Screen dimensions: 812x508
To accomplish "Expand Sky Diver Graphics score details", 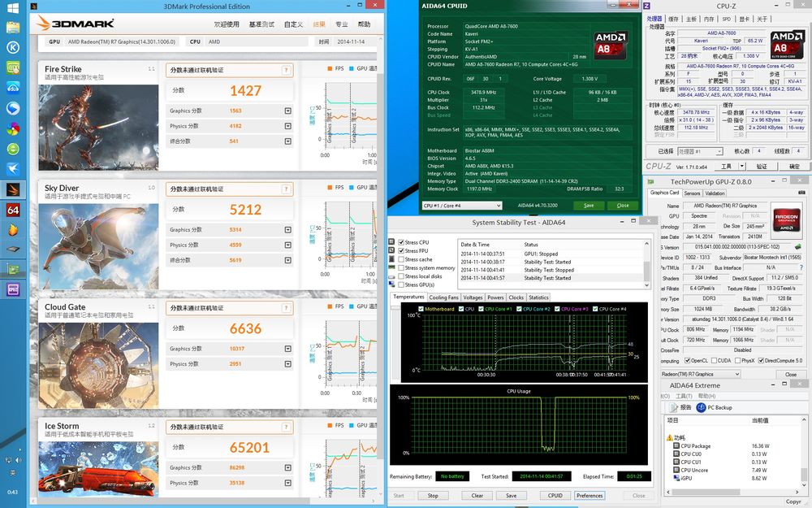I will (x=288, y=230).
